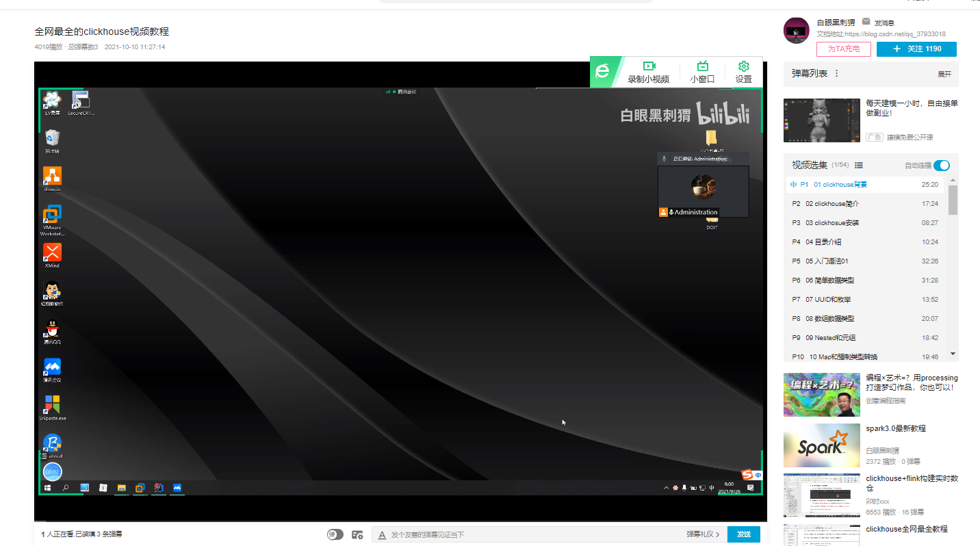Open the 编程×艺术 processing video thumbnail
Viewport: 980px width, 546px height.
[822, 395]
